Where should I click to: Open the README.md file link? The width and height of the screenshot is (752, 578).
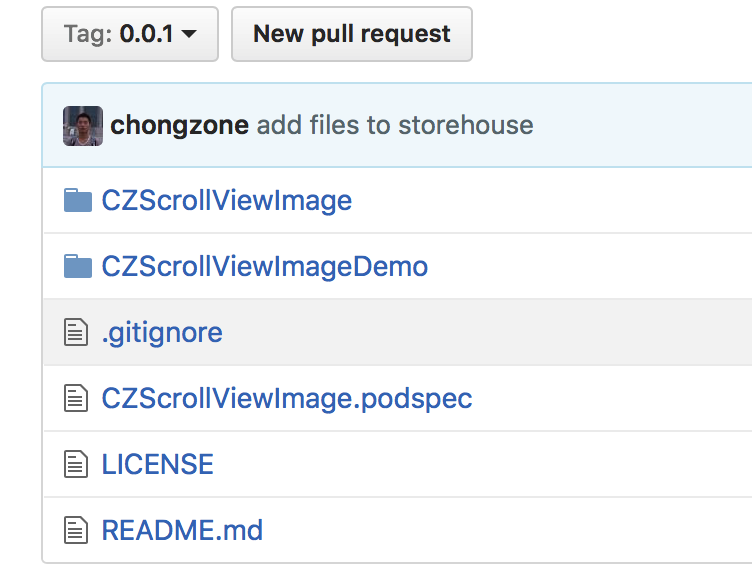pyautogui.click(x=182, y=530)
